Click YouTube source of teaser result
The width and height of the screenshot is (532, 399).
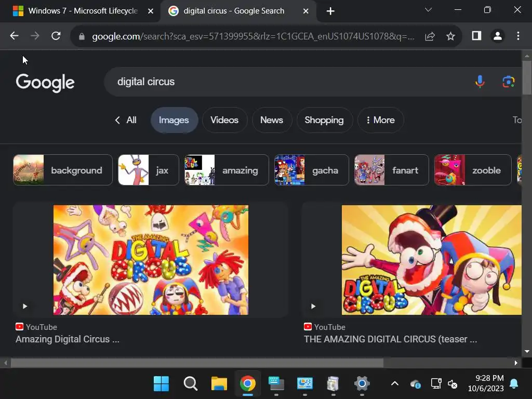[325, 327]
